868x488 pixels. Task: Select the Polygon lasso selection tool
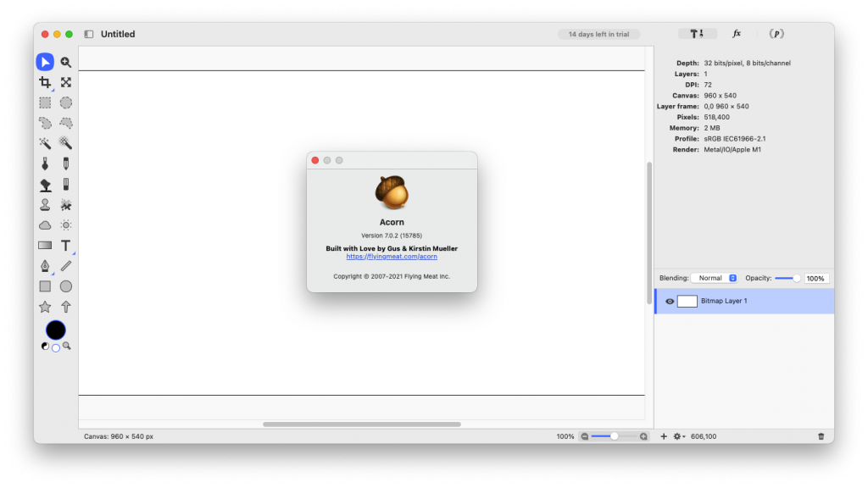[x=66, y=123]
